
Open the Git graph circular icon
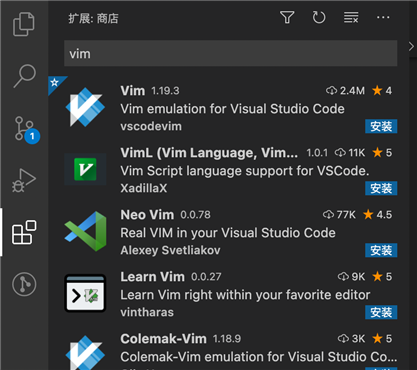tap(24, 284)
